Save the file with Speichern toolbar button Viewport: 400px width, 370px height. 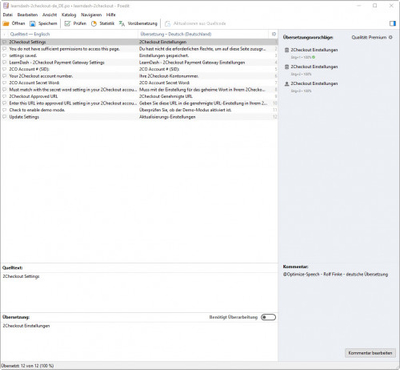click(x=43, y=24)
